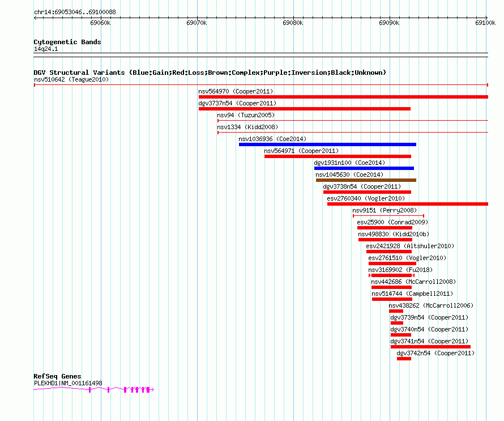Click the chr14:69053046..69100088 coordinate label
The image size is (504, 421).
tap(75, 12)
